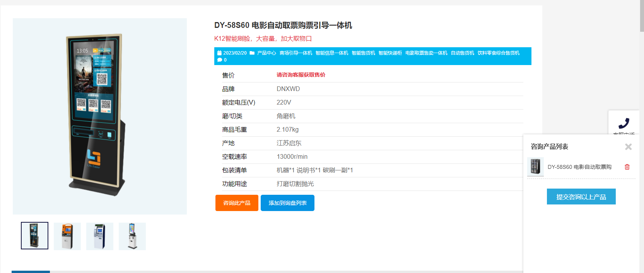Open 商场引导一体机 category link
Viewport: 644px width, 273px height.
pos(296,53)
